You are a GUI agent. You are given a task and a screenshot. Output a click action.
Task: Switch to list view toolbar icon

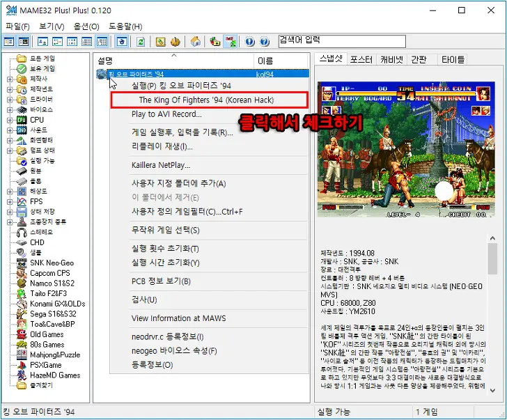tap(72, 41)
